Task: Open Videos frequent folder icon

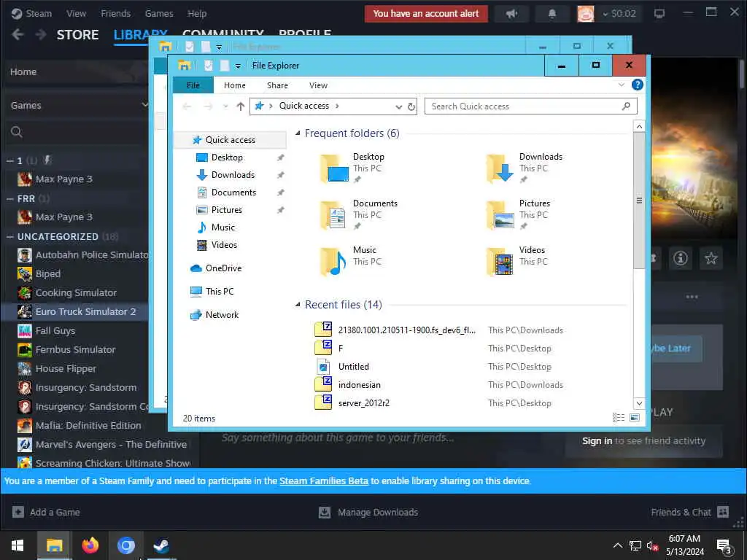Action: (500, 262)
